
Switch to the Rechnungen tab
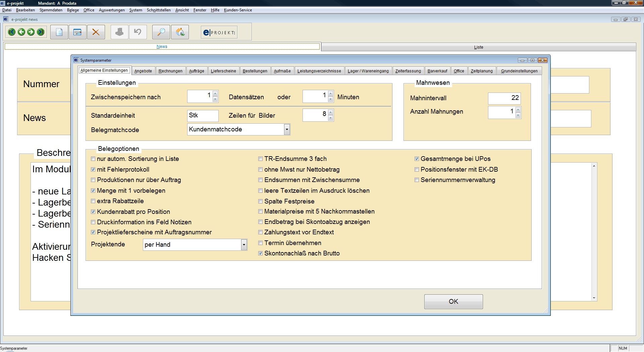(x=170, y=71)
